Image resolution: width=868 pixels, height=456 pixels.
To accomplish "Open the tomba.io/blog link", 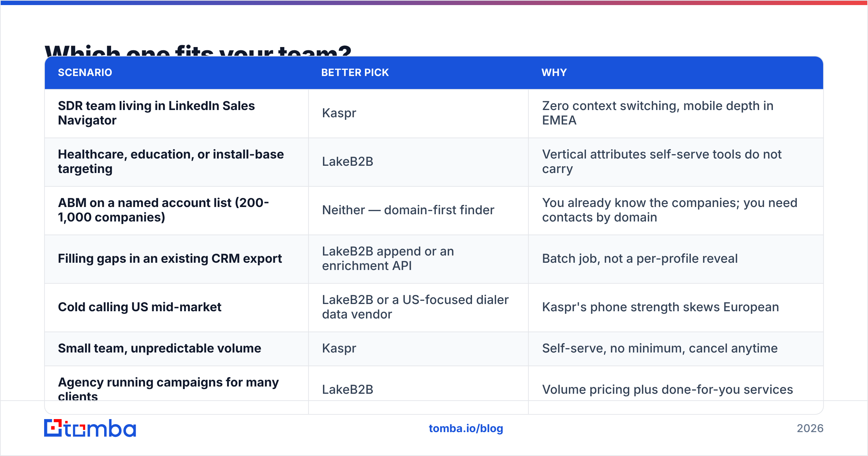I will pos(466,428).
